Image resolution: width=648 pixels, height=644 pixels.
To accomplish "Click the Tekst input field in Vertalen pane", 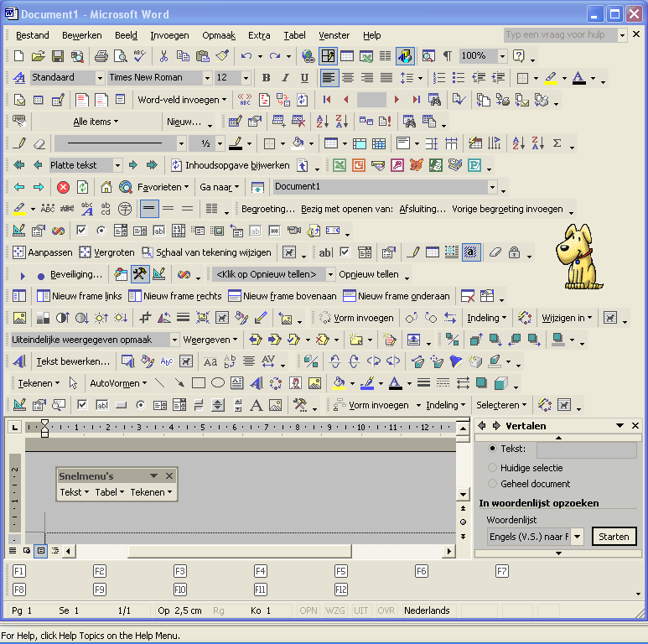I will tap(587, 449).
